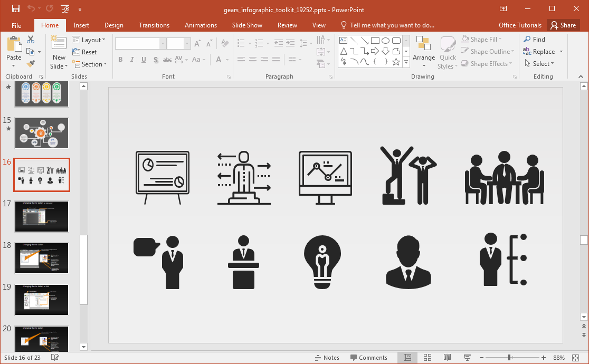This screenshot has width=589, height=364.
Task: Open Slide Sorter view in the status bar
Action: pos(427,358)
